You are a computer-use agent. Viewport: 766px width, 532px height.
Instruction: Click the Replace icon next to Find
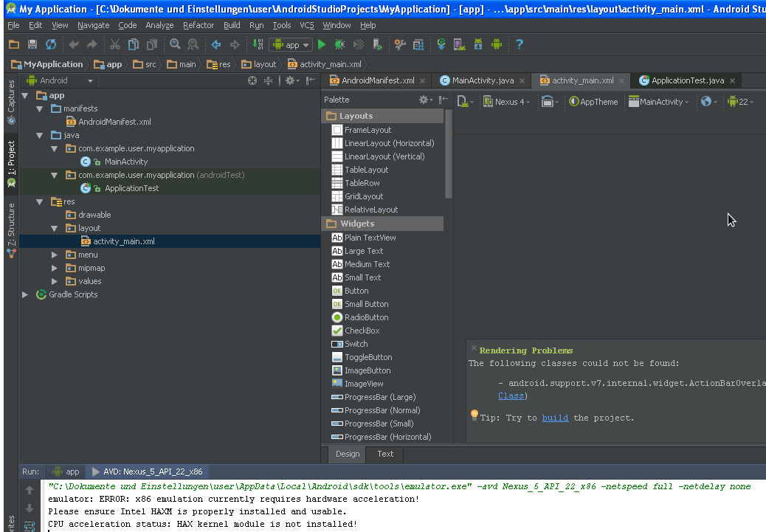tap(193, 44)
